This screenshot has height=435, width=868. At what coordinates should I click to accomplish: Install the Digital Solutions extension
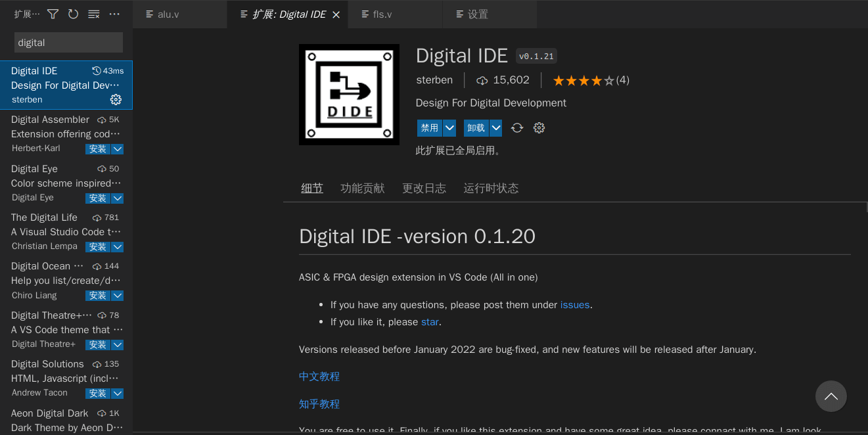click(98, 394)
